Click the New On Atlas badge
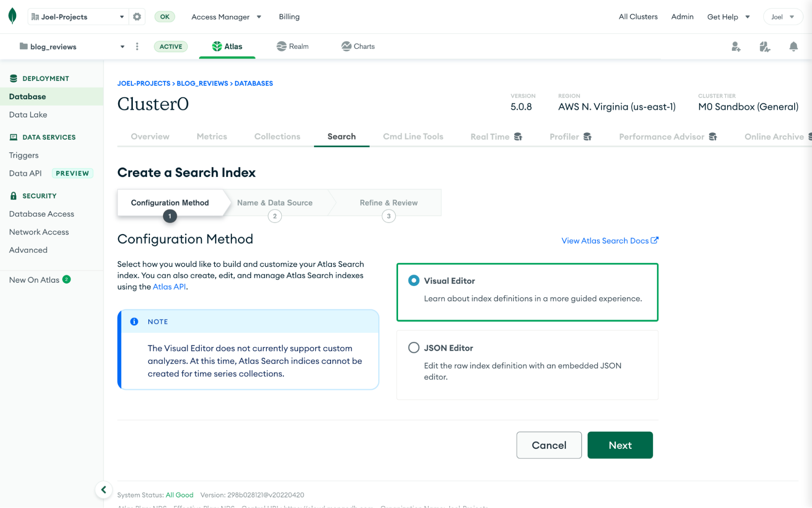 click(67, 279)
